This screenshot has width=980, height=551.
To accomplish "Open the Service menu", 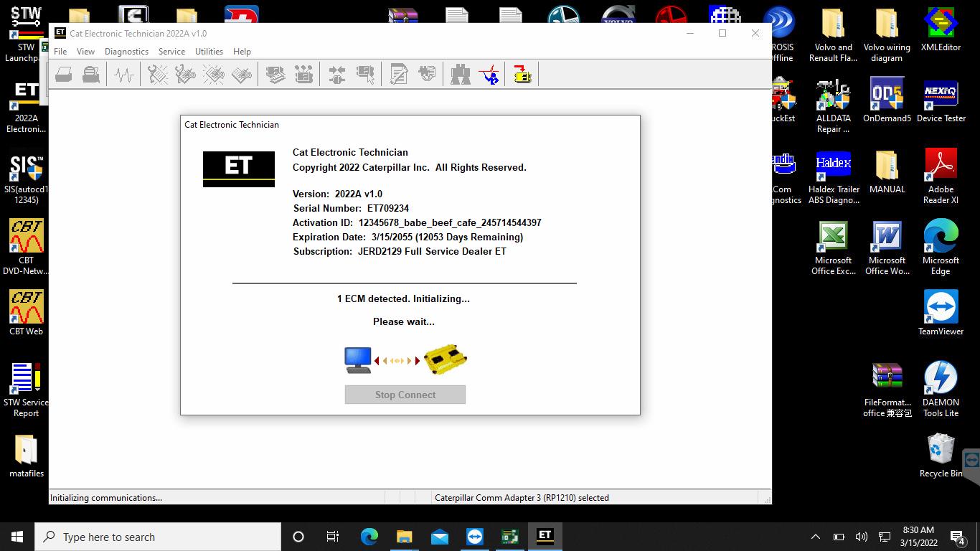I will tap(171, 52).
